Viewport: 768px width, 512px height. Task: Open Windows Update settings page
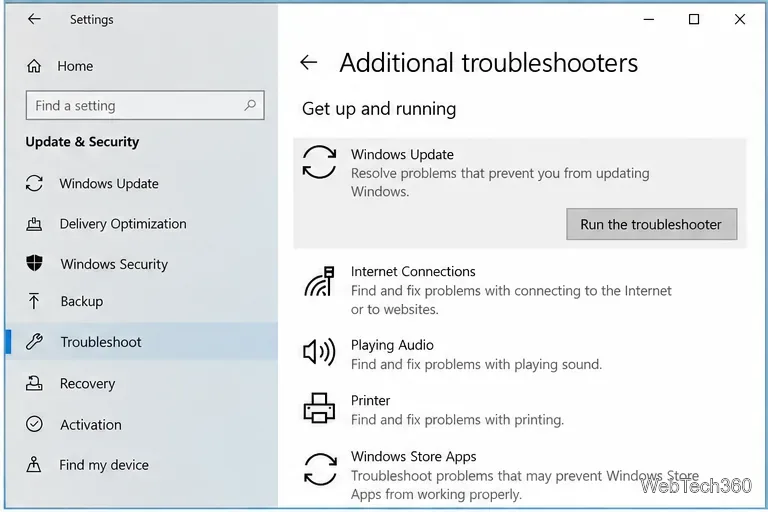[x=109, y=184]
